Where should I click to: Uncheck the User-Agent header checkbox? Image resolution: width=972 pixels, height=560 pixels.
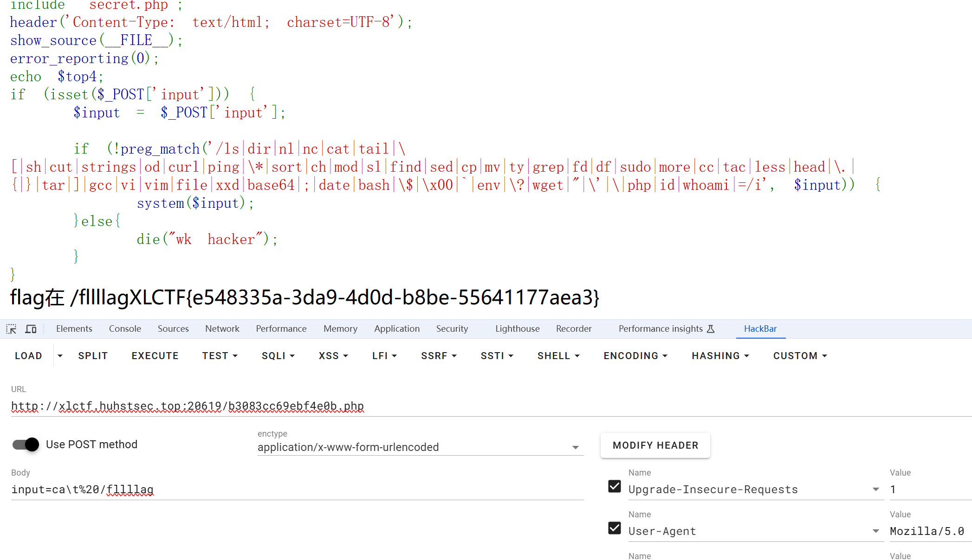click(x=615, y=528)
